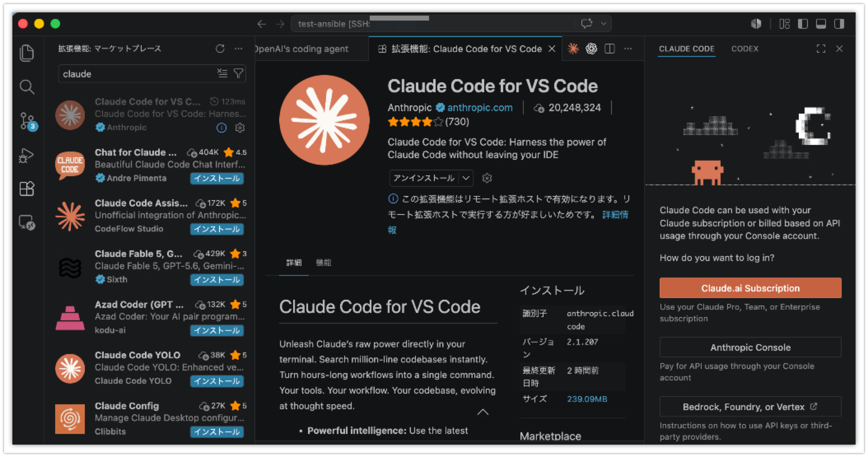Image resolution: width=868 pixels, height=457 pixels.
Task: Select the Claude Code for VS Code editor tab
Action: [465, 49]
